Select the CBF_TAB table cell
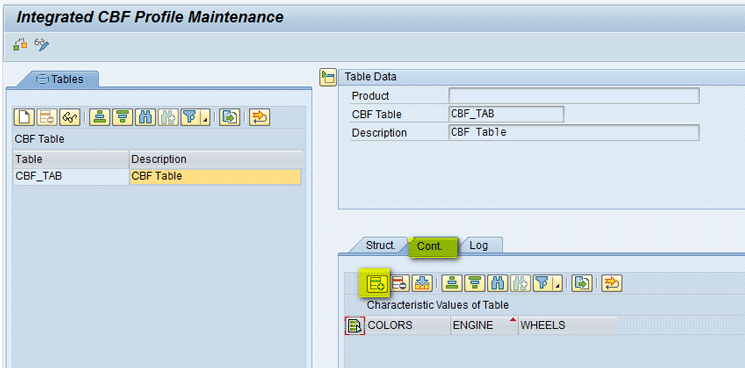Screen dimensions: 745x368 (x=71, y=176)
